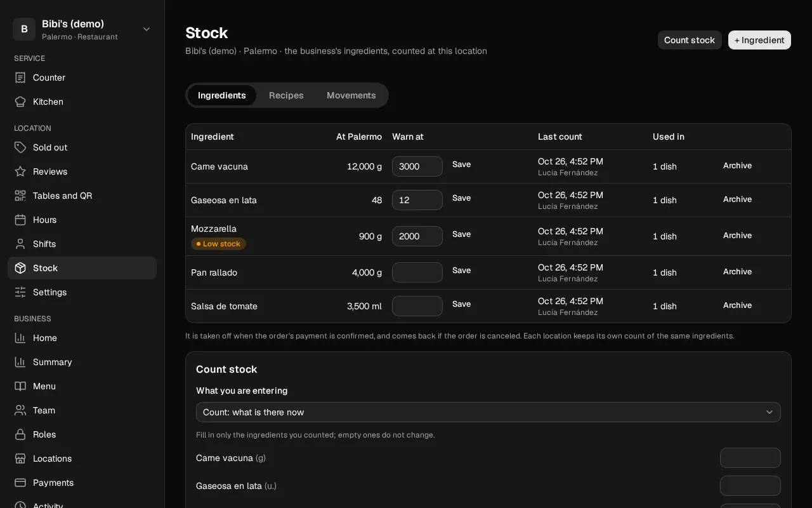Switch to the Recipes tab
The image size is (812, 508).
(286, 95)
